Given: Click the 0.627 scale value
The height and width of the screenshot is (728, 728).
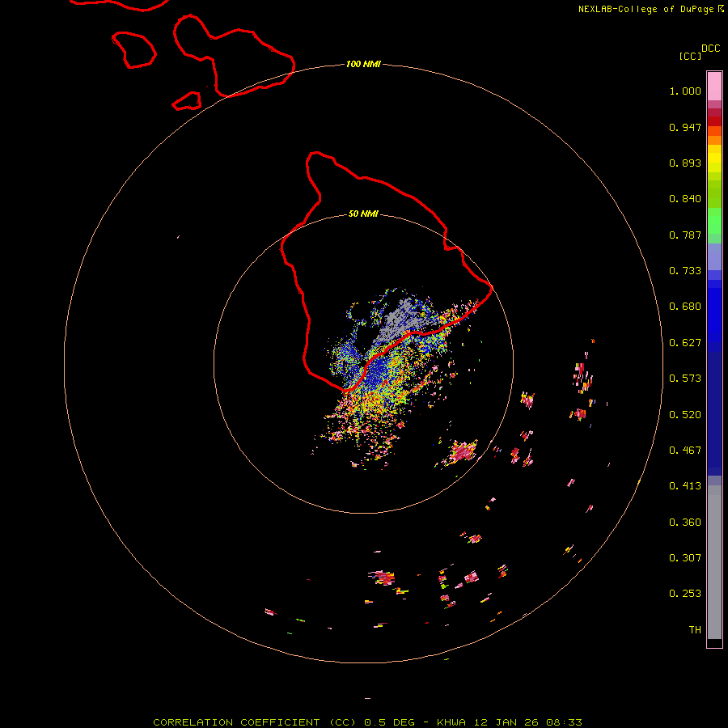Looking at the screenshot, I should (685, 343).
